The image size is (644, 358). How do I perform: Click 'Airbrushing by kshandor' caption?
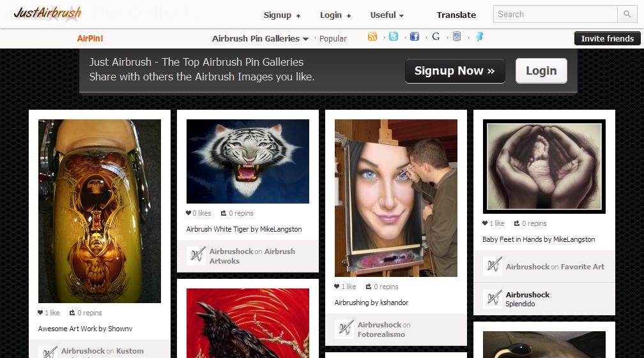[371, 302]
